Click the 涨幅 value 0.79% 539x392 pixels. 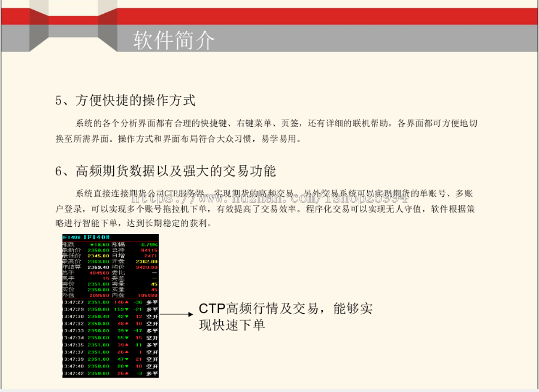coord(150,245)
